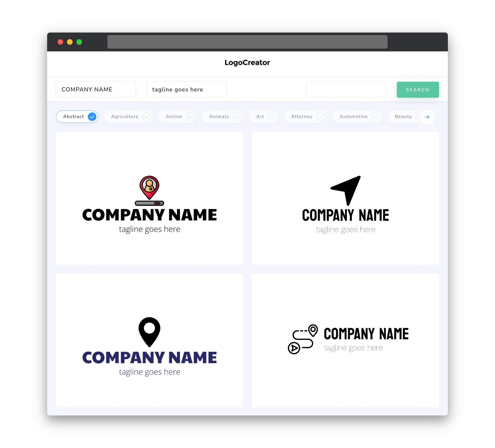Click the Abstract category checkmark icon
This screenshot has height=448, width=495.
93,116
